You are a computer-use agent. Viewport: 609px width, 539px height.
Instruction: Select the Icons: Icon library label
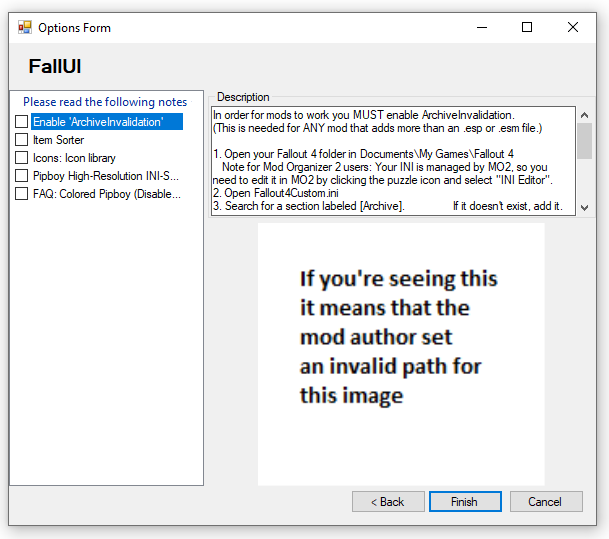tap(74, 158)
